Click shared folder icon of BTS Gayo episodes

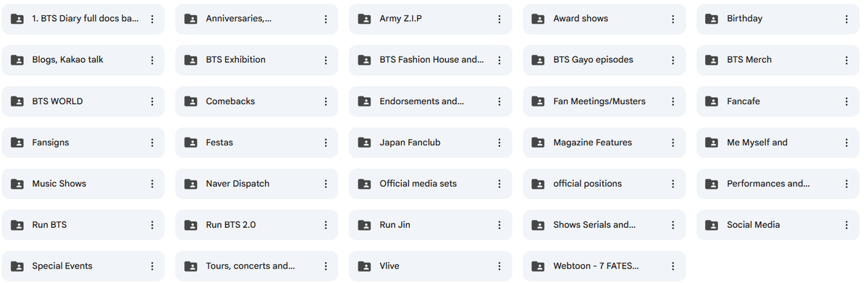(538, 60)
